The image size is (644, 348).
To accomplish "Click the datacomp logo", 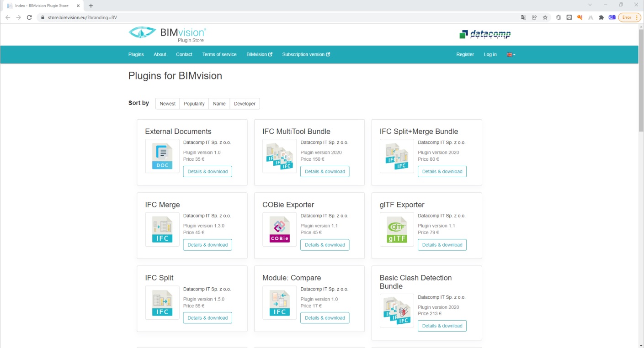I will tap(485, 34).
